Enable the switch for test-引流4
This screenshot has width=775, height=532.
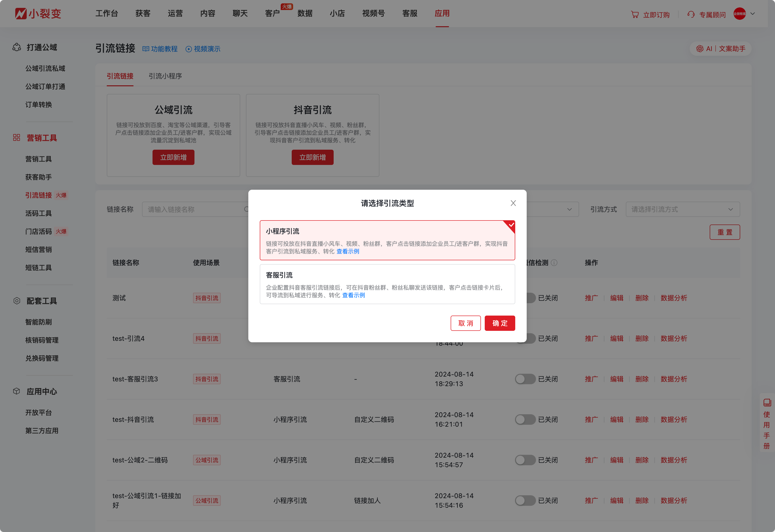pos(525,338)
